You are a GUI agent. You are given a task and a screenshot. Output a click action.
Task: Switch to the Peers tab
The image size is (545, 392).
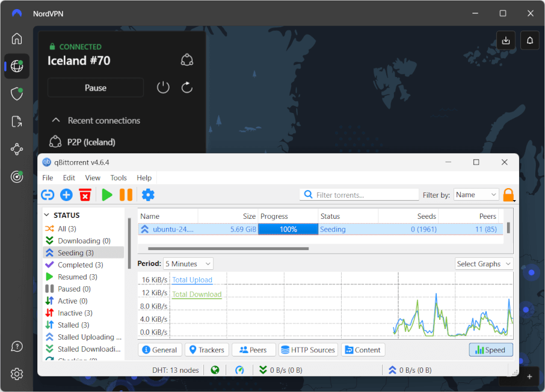(x=253, y=350)
